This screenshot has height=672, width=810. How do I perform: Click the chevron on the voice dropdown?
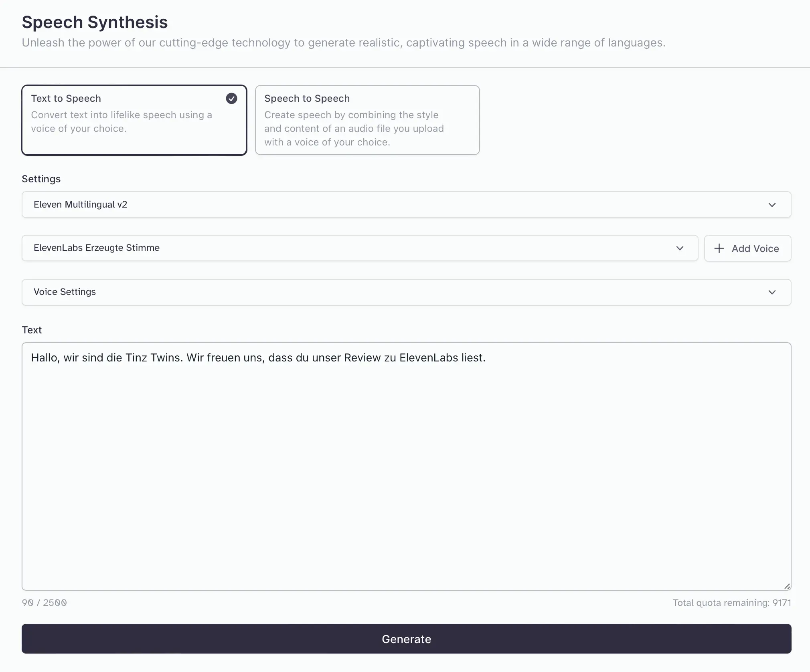pos(680,248)
